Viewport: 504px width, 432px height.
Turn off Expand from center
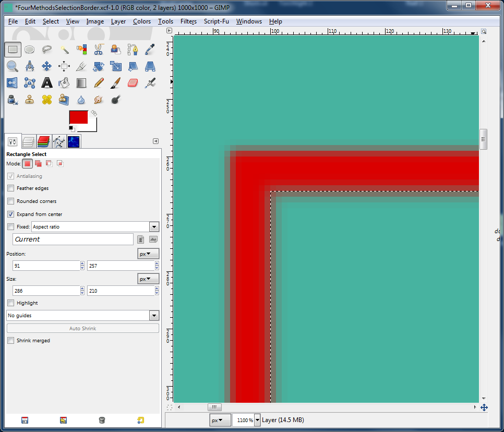tap(10, 214)
